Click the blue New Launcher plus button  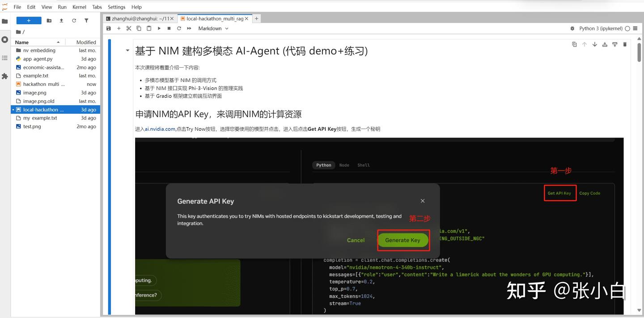[29, 21]
